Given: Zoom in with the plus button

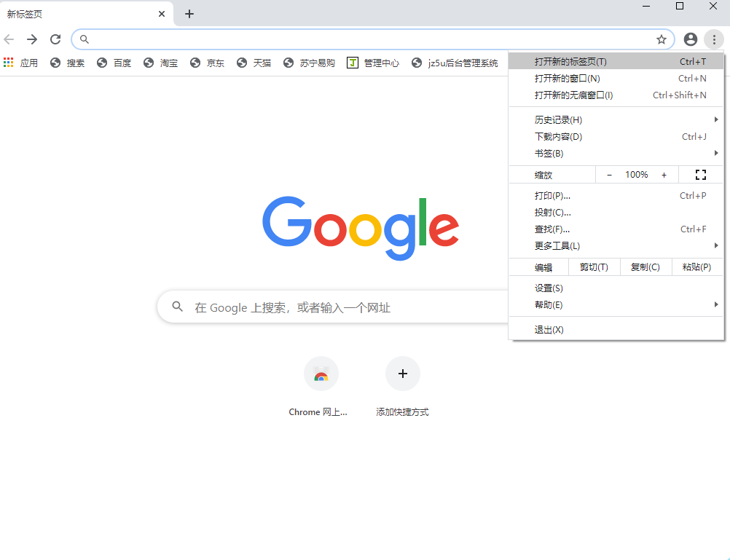Looking at the screenshot, I should tap(664, 175).
